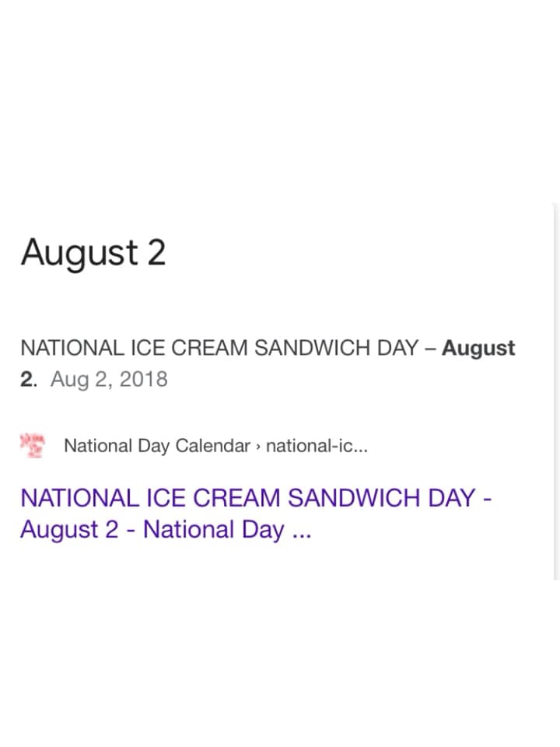Viewport: 560px width, 747px height.
Task: Click the bold 2. starting the snippet's second line
Action: (30, 379)
